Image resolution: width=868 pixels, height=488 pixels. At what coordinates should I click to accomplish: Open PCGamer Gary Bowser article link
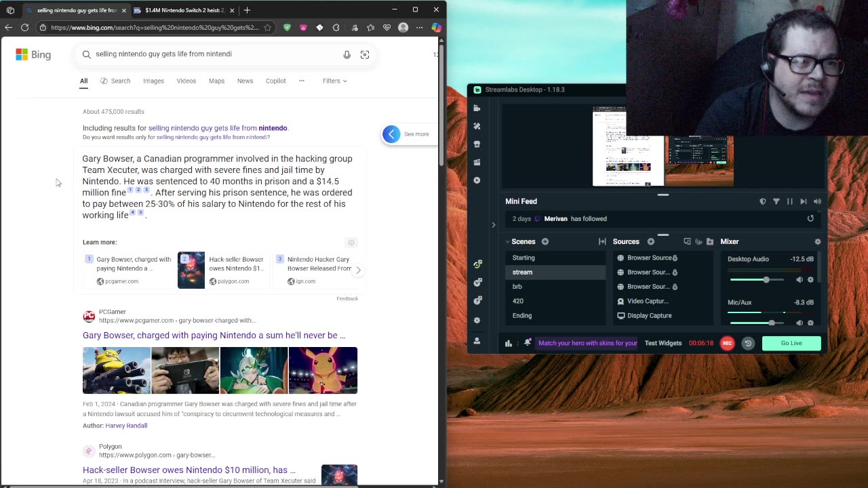pos(214,335)
